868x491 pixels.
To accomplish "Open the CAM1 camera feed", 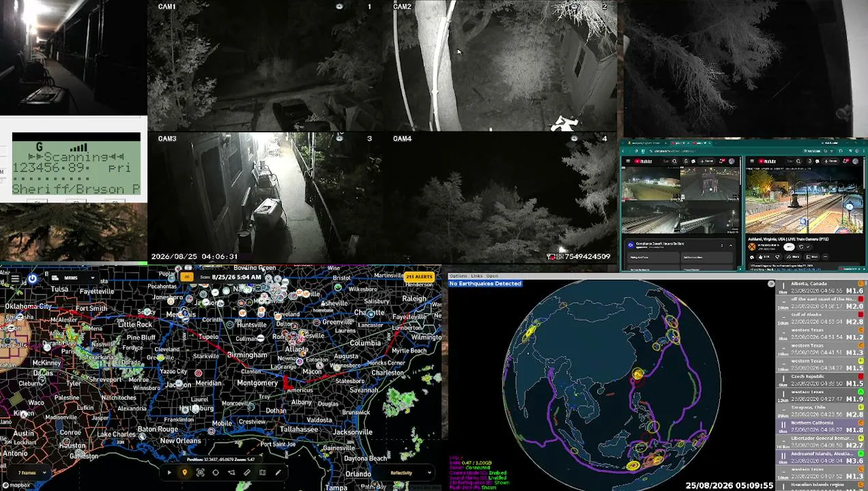I will (x=265, y=66).
